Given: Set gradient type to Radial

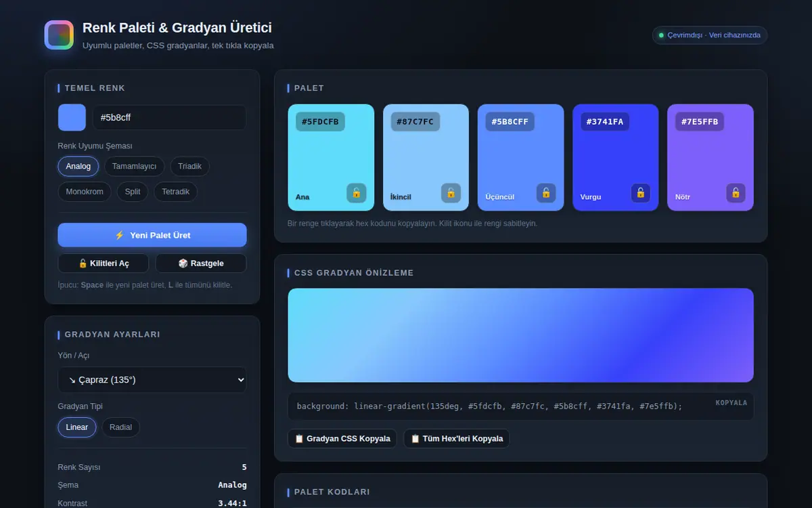Looking at the screenshot, I should [x=121, y=427].
